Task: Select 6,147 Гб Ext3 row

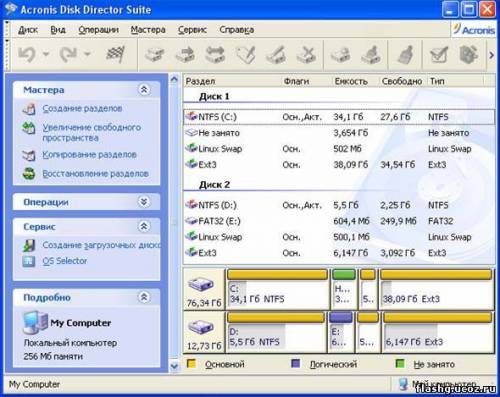Action: 339,253
